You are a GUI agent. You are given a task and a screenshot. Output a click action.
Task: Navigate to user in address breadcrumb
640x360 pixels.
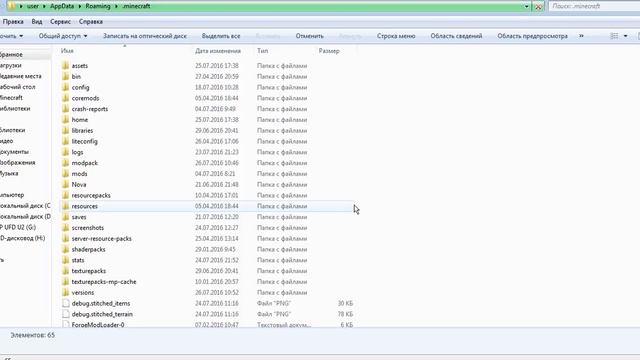point(33,7)
